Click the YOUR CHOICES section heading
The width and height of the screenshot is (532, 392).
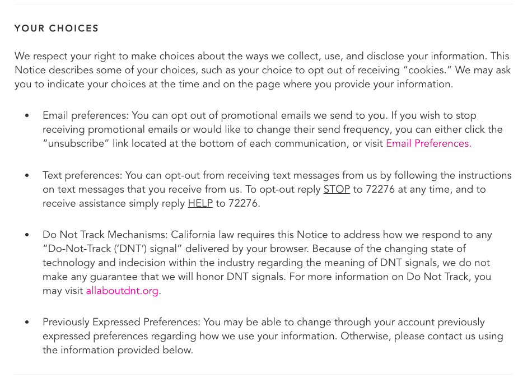pos(57,28)
